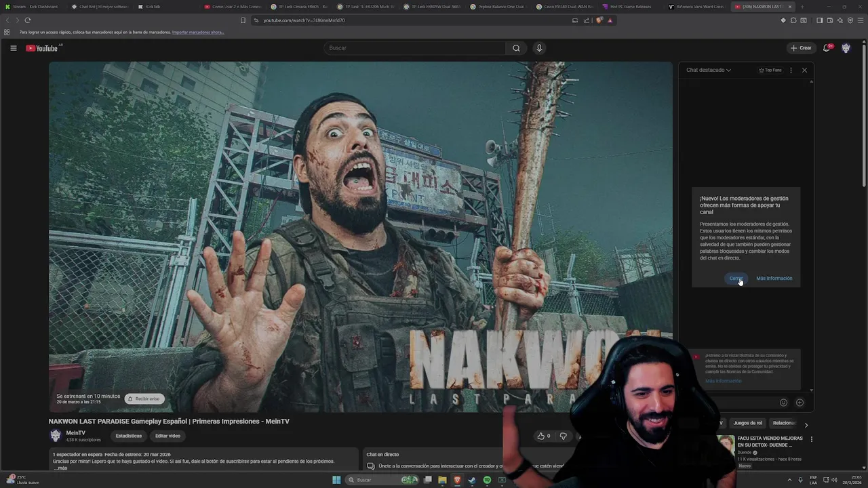Click the video premiere thumbnail player

click(360, 237)
